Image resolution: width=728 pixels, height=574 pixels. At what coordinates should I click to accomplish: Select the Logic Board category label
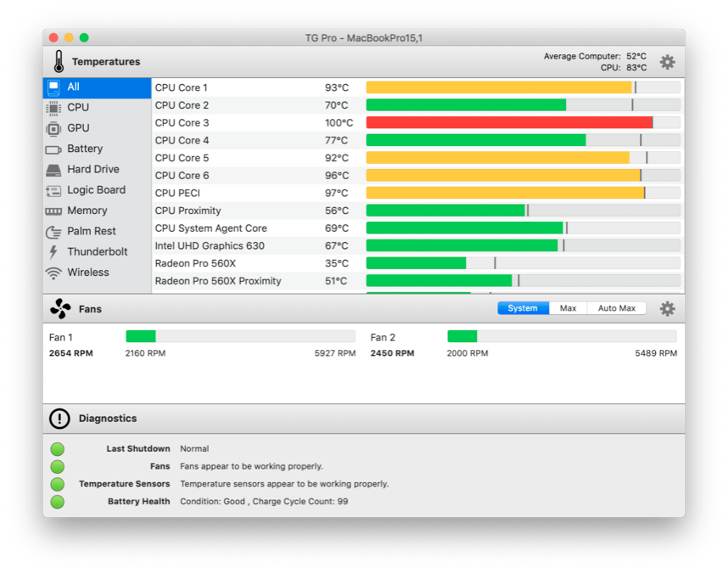97,190
